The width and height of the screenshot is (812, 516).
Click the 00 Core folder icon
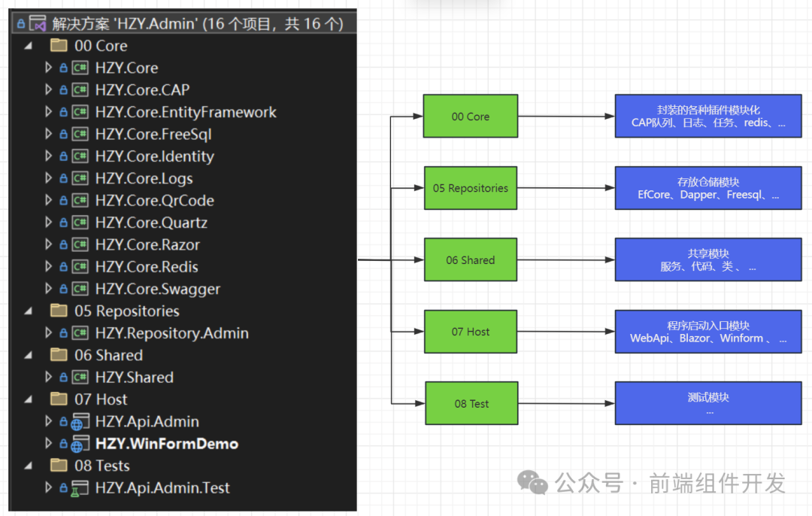click(59, 46)
